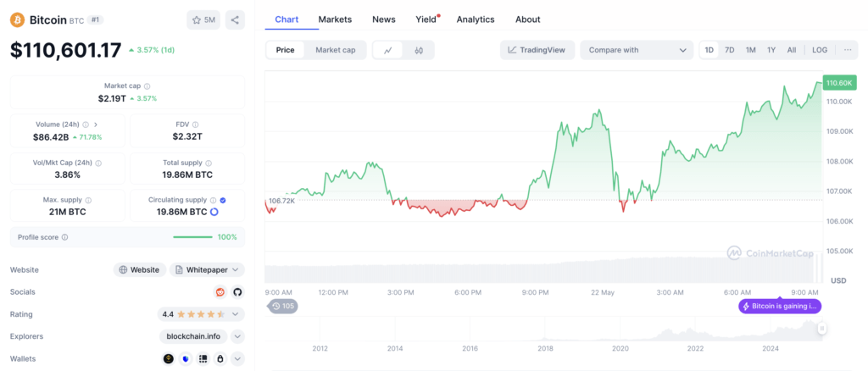Image resolution: width=868 pixels, height=371 pixels.
Task: Add Bitcoin to watchlist with star button
Action: coord(203,19)
